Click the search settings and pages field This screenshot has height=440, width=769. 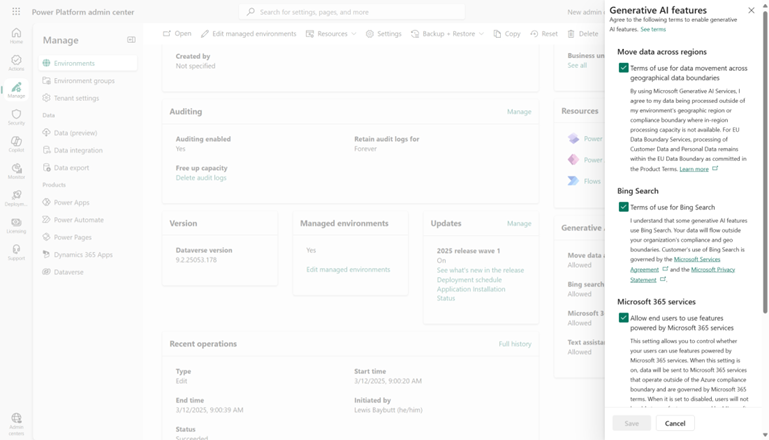[352, 12]
